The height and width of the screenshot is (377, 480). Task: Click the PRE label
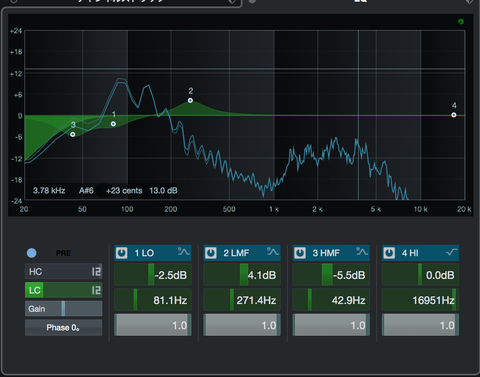click(x=63, y=253)
